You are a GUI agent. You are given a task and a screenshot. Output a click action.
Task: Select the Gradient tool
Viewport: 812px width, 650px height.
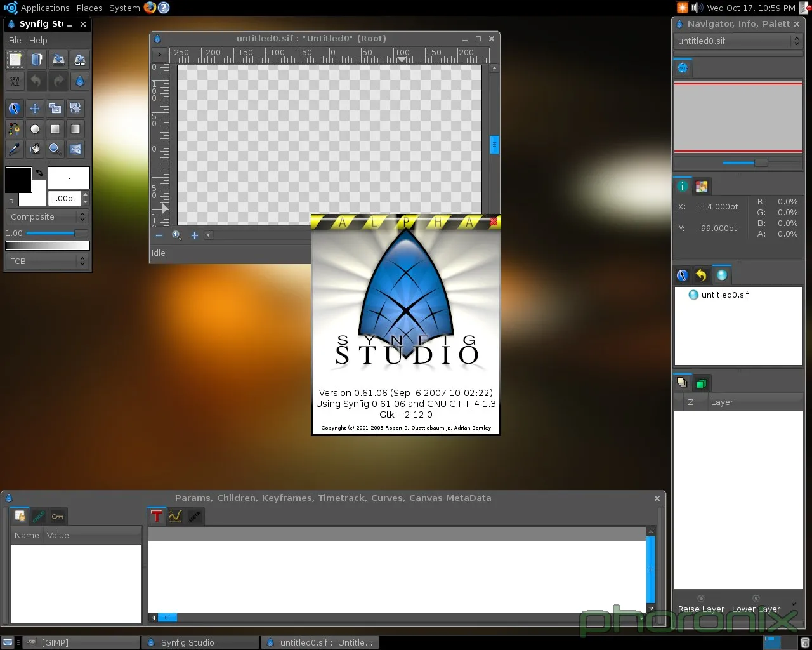(75, 129)
